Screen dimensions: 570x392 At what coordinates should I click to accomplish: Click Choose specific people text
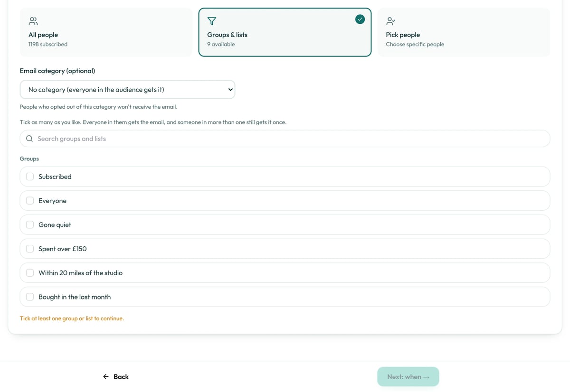[415, 44]
